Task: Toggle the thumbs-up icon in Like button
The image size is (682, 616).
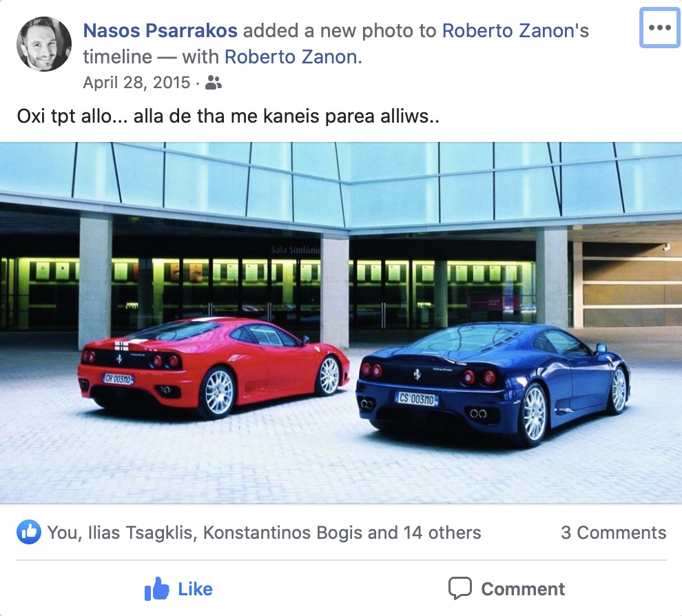Action: [x=156, y=589]
